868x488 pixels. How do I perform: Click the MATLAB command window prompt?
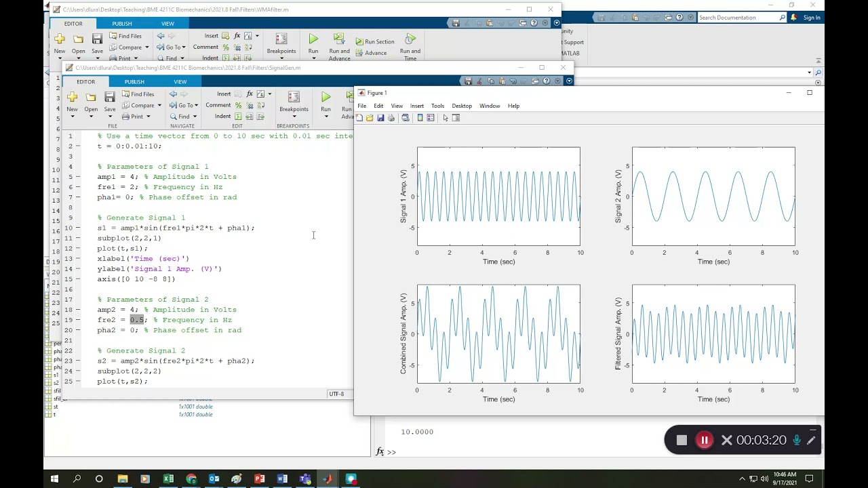(391, 452)
